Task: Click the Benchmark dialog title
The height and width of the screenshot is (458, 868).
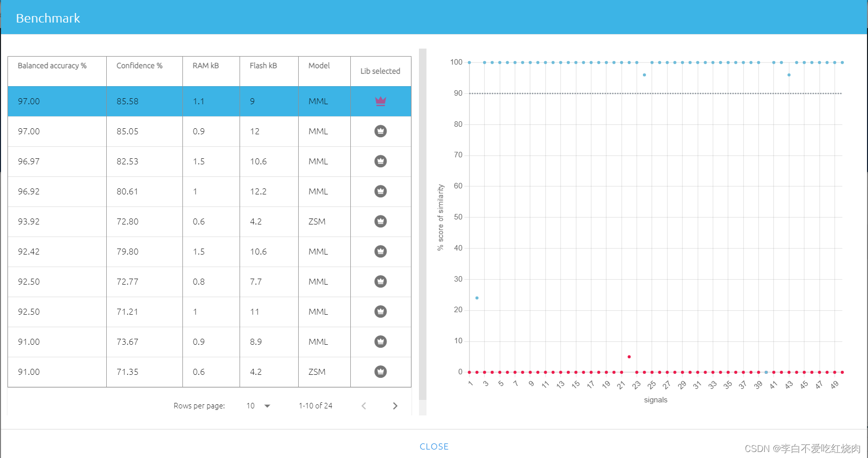Action: tap(48, 19)
